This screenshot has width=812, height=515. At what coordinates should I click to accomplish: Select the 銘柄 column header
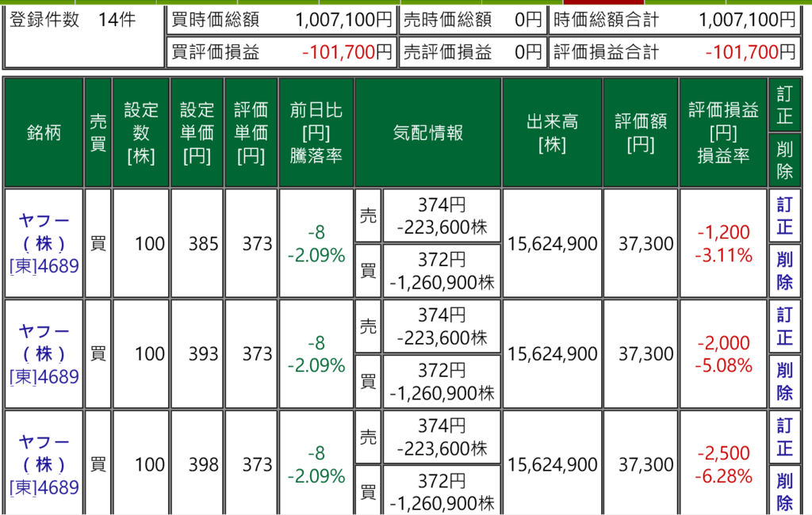[x=44, y=132]
